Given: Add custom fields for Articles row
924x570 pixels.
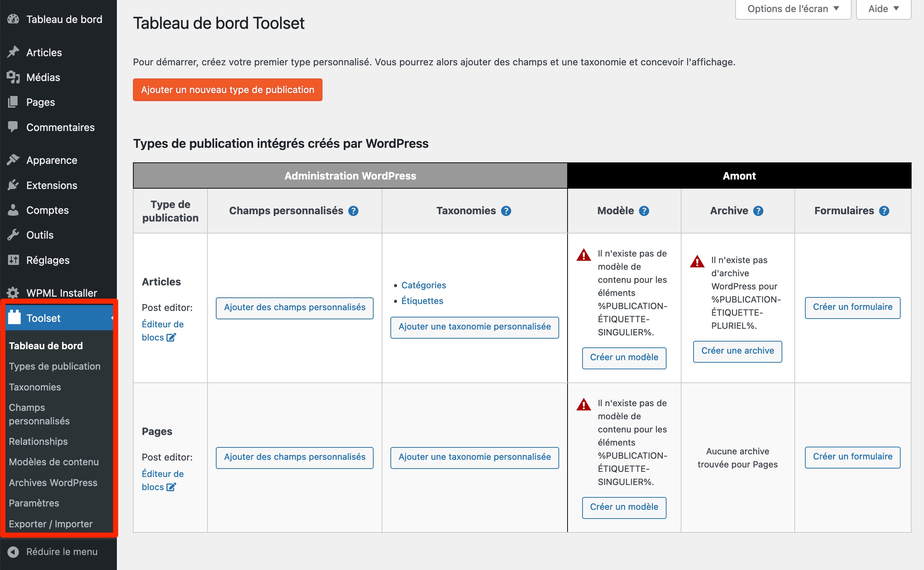Looking at the screenshot, I should (295, 308).
